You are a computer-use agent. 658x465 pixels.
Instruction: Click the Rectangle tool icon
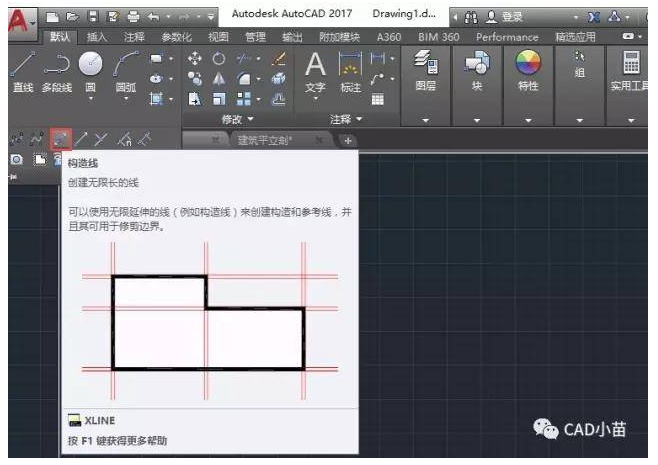click(156, 58)
